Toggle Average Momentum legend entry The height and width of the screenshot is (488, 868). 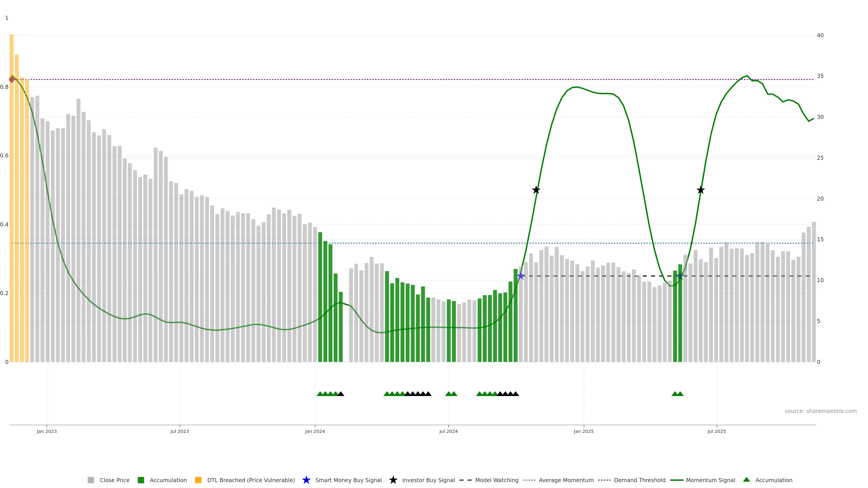(x=566, y=480)
